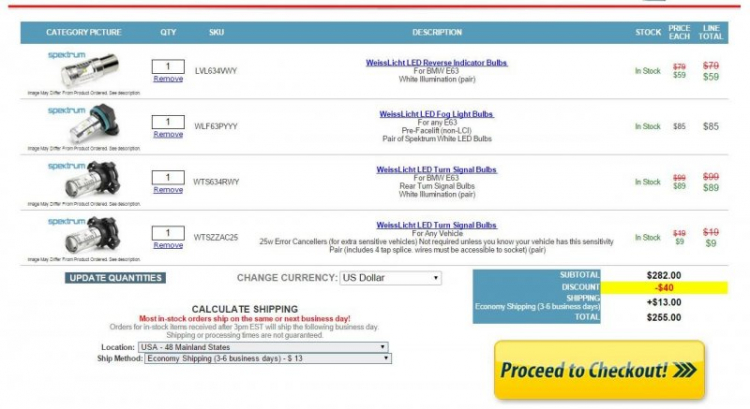Click the Economy Shipping label in summary
Screen dimensions: 750x409
coord(537,307)
